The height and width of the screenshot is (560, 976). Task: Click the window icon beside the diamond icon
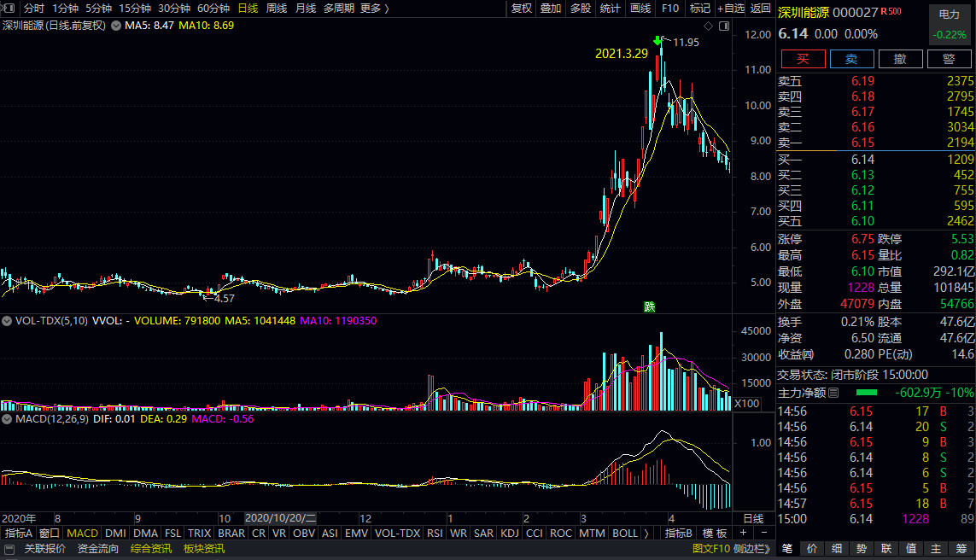[724, 26]
